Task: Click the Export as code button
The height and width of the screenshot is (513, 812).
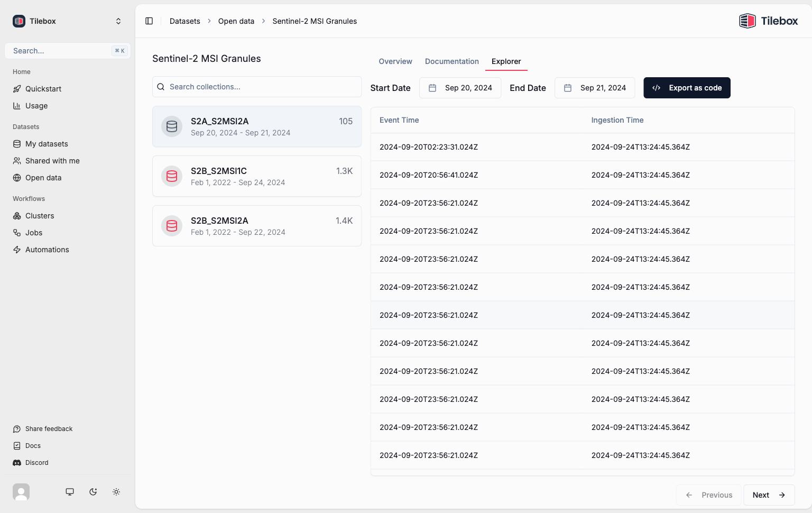Action: pos(687,88)
